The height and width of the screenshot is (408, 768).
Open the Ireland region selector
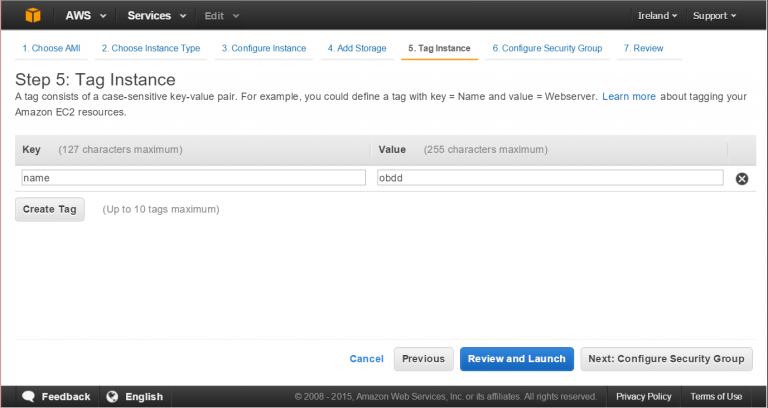(657, 16)
